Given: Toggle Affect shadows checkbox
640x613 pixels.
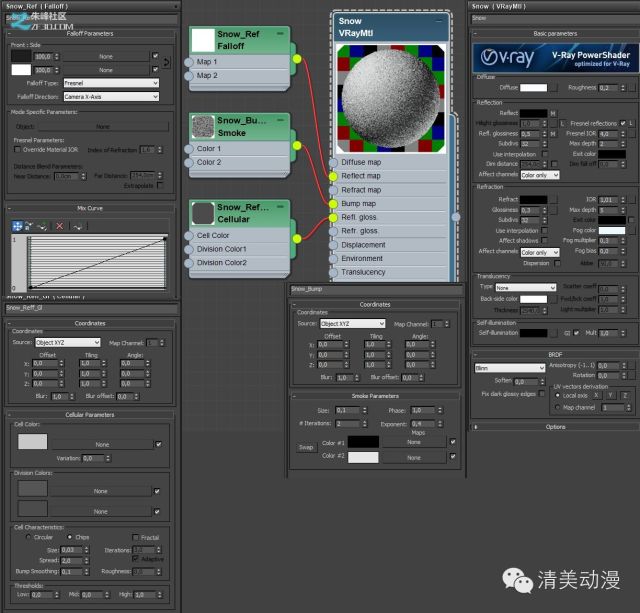Looking at the screenshot, I should pos(544,240).
